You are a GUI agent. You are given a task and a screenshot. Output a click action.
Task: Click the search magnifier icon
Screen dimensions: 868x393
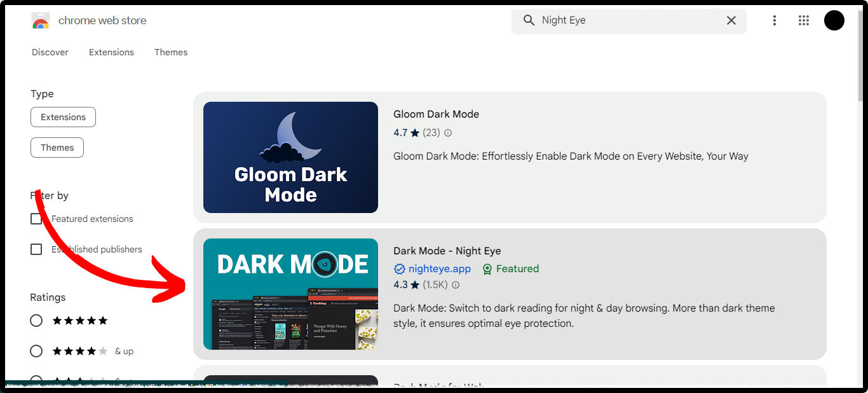pos(529,20)
